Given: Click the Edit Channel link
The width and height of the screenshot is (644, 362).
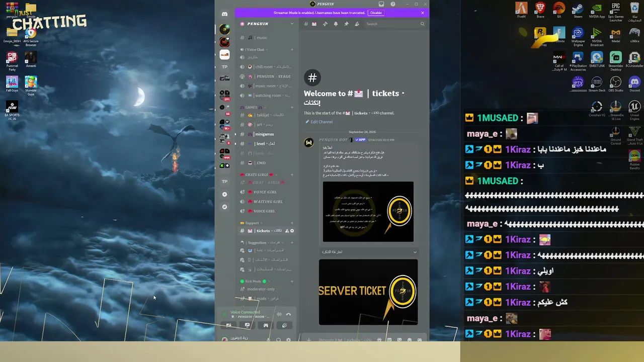Looking at the screenshot, I should [319, 122].
